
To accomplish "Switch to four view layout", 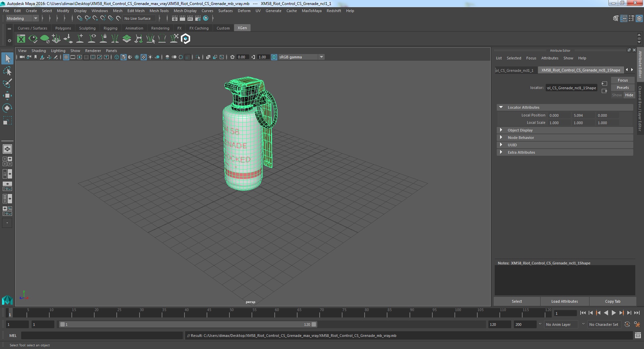I will (7, 161).
